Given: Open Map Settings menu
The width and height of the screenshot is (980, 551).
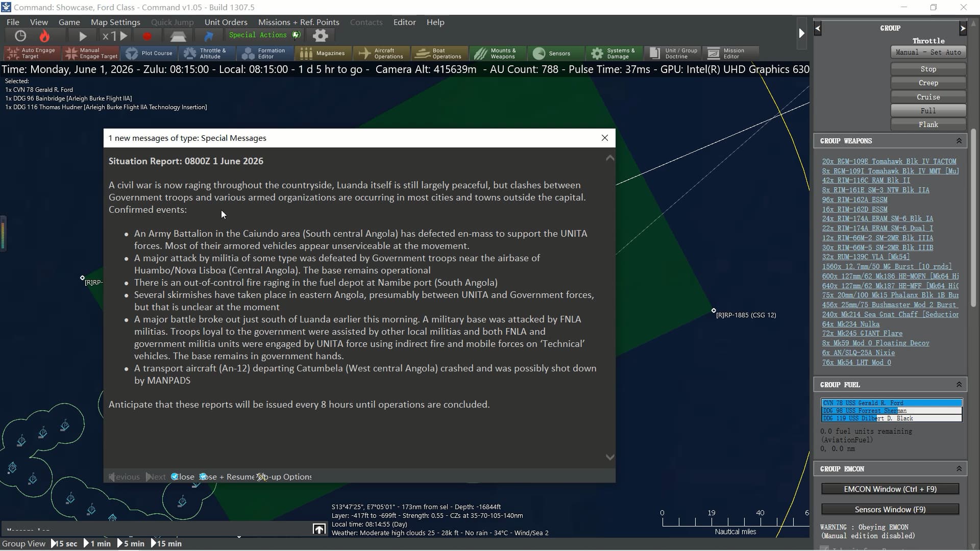Looking at the screenshot, I should point(115,22).
